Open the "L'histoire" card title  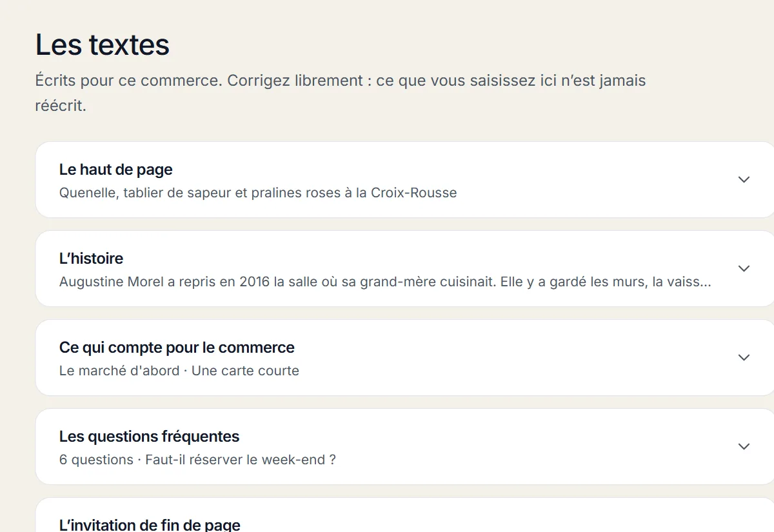click(91, 259)
